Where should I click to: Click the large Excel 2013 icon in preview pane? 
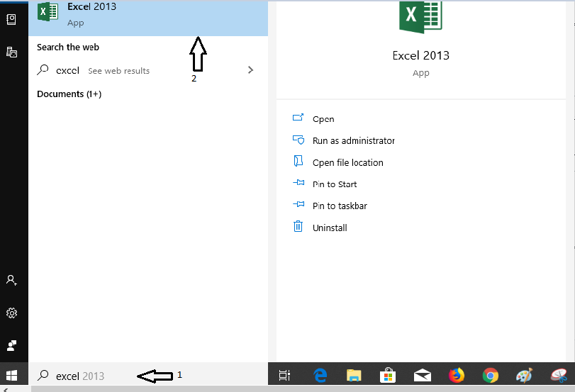point(420,17)
